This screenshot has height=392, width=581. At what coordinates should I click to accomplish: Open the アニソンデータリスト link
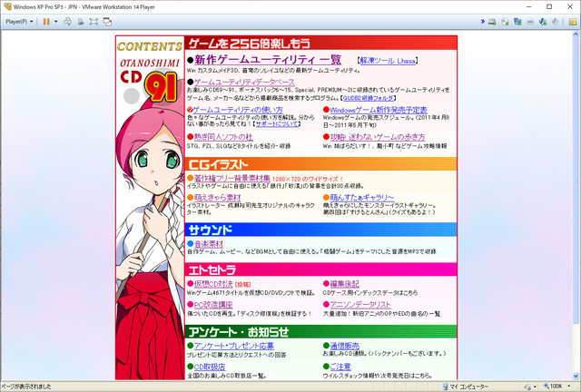coord(360,305)
